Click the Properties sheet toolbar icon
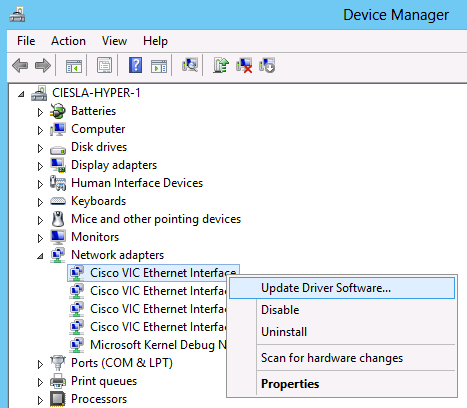This screenshot has width=467, height=408. [x=105, y=65]
